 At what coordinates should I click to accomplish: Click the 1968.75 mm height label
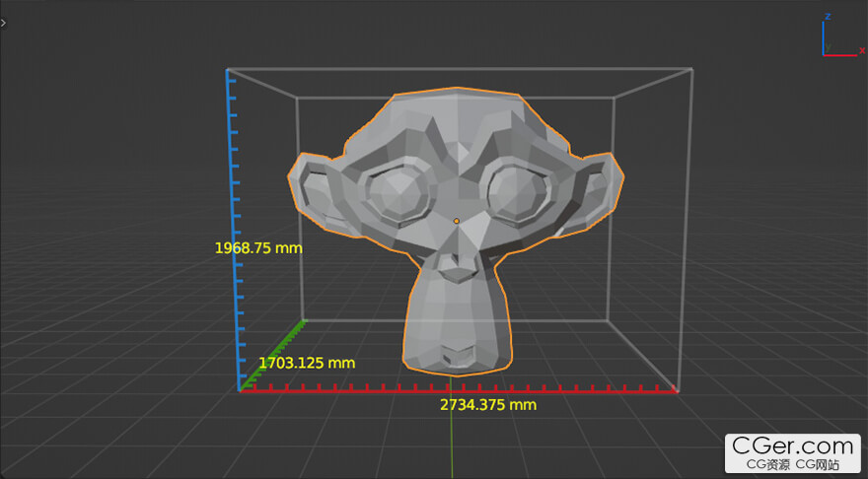(x=258, y=247)
